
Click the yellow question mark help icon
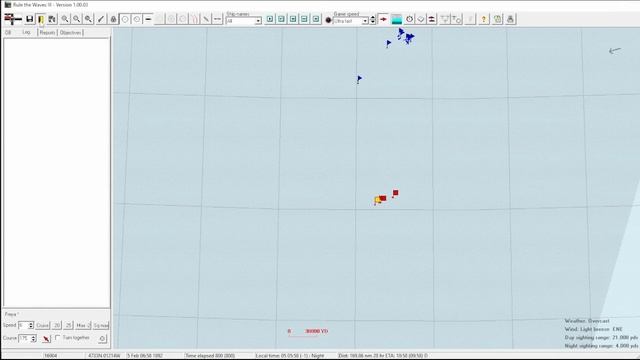(484, 19)
